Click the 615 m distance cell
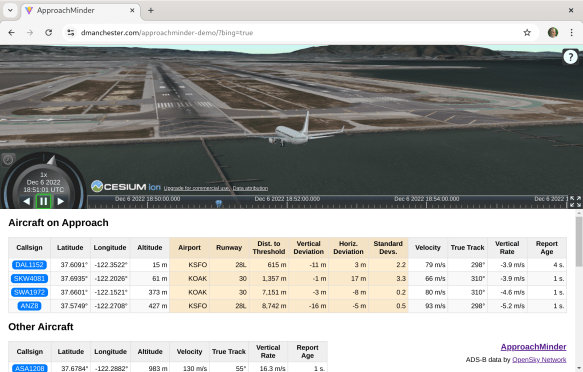Viewport: 583px width, 372px height. 269,265
